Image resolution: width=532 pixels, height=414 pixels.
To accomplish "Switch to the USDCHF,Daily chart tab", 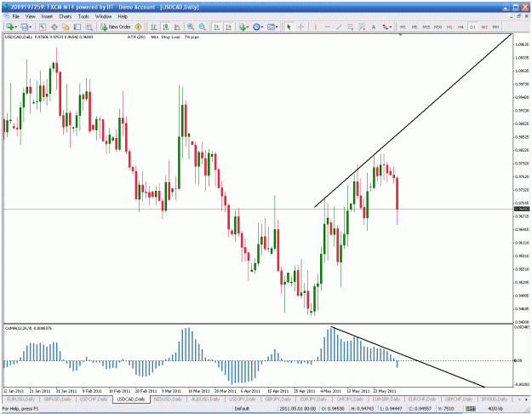I will 94,399.
